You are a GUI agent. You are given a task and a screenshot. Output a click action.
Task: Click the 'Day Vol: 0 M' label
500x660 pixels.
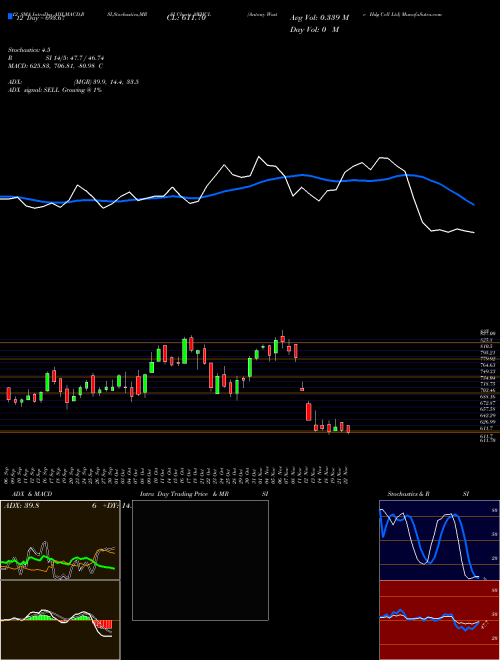[x=314, y=30]
